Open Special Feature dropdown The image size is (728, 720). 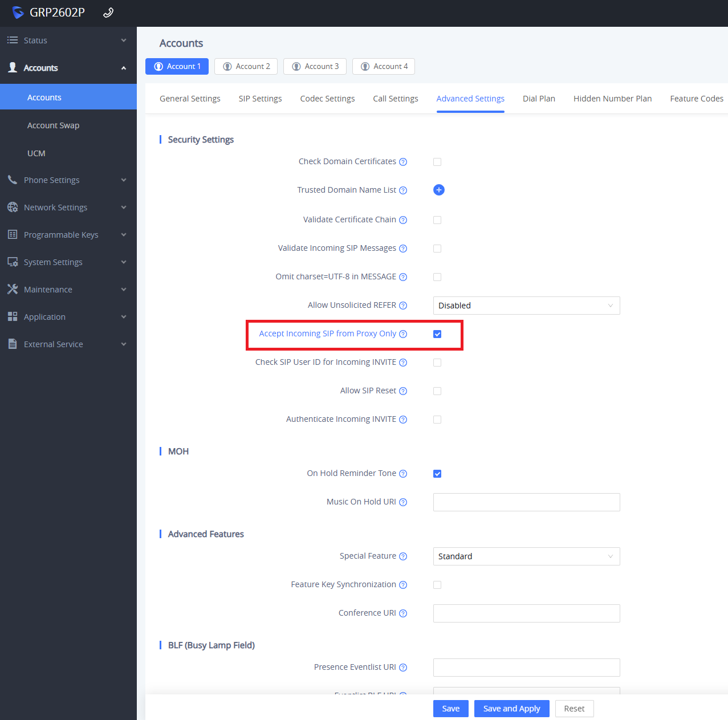(x=526, y=556)
